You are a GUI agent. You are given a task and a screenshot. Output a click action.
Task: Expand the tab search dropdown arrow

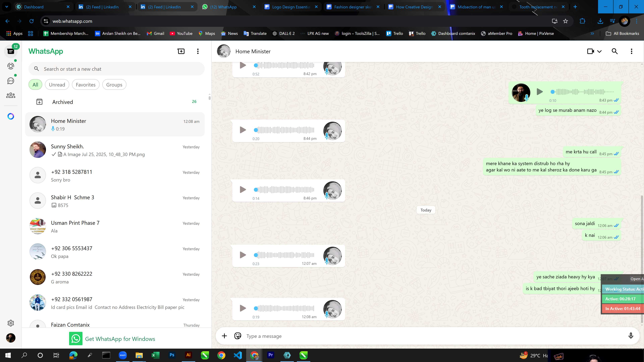tap(7, 7)
